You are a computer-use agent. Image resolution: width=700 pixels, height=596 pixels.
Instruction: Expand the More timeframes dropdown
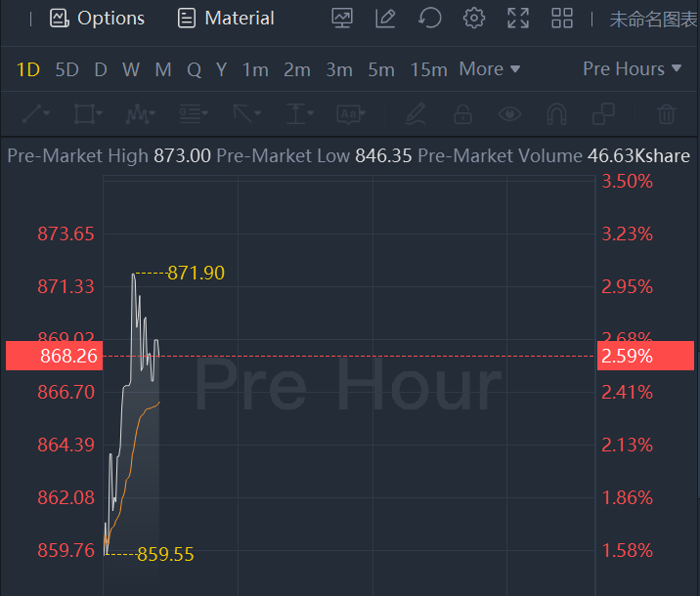(489, 69)
